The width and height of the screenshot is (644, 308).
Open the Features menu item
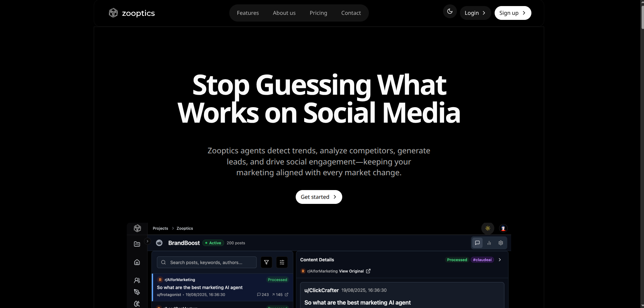pyautogui.click(x=248, y=13)
